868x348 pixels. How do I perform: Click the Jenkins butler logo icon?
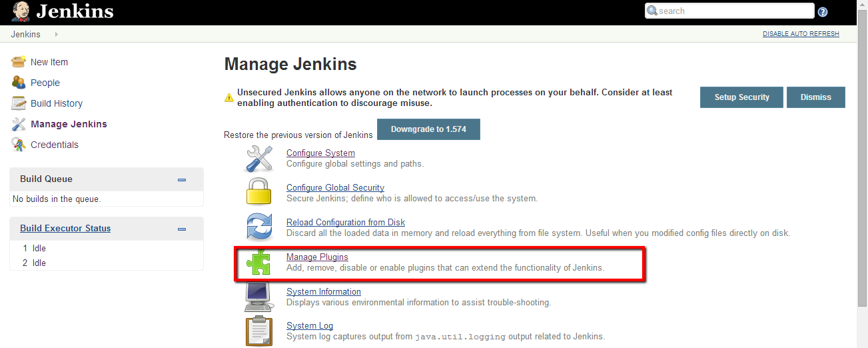[21, 11]
